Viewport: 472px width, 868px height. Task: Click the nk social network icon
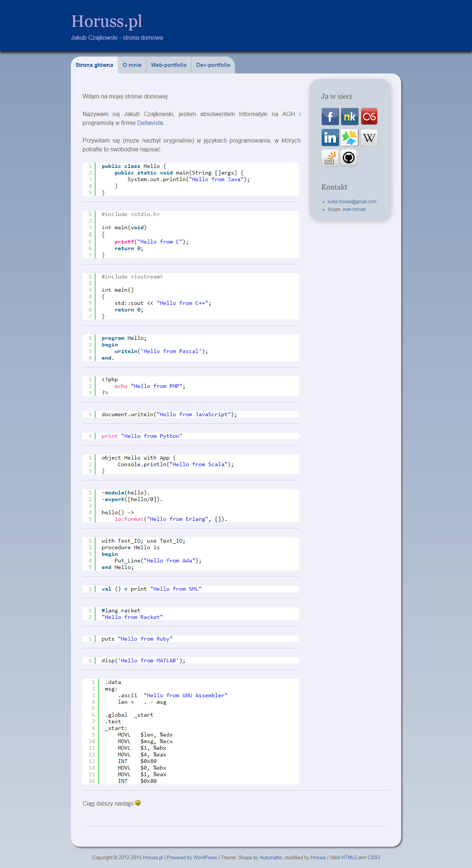349,117
